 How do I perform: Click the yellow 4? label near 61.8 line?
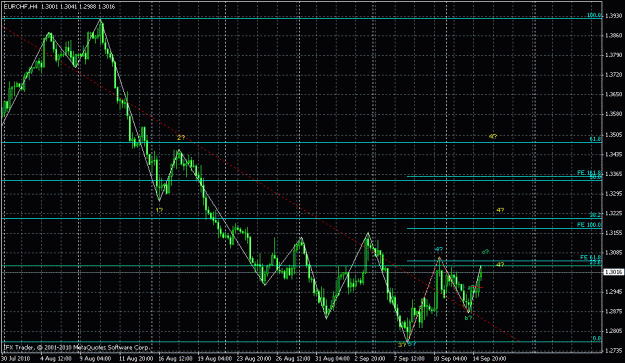tap(493, 136)
